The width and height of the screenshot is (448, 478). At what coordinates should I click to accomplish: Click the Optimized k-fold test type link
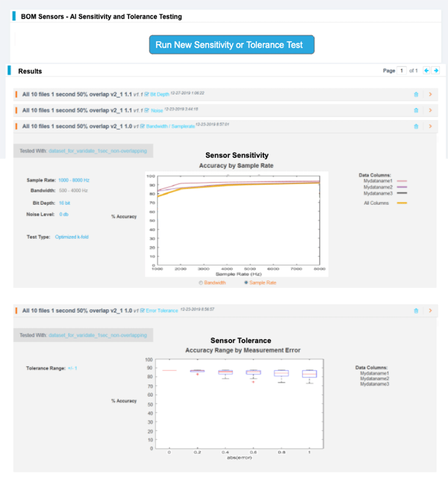pyautogui.click(x=72, y=237)
